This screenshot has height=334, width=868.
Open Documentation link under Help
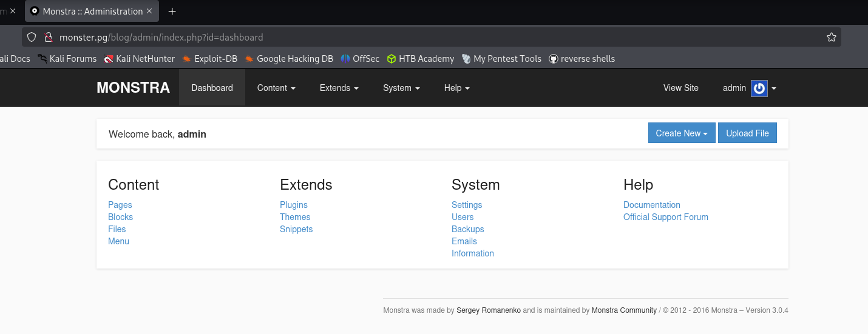pos(652,205)
